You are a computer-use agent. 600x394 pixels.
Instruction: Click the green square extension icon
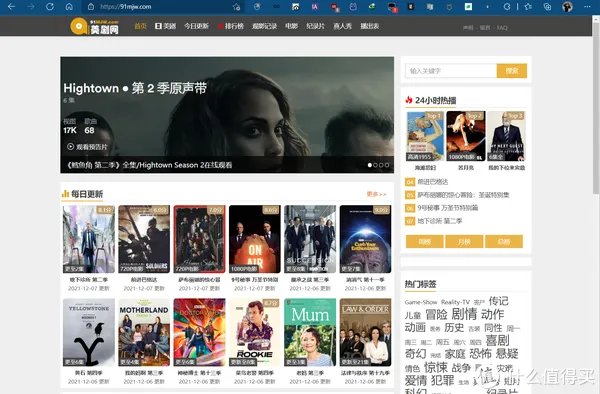[468, 7]
